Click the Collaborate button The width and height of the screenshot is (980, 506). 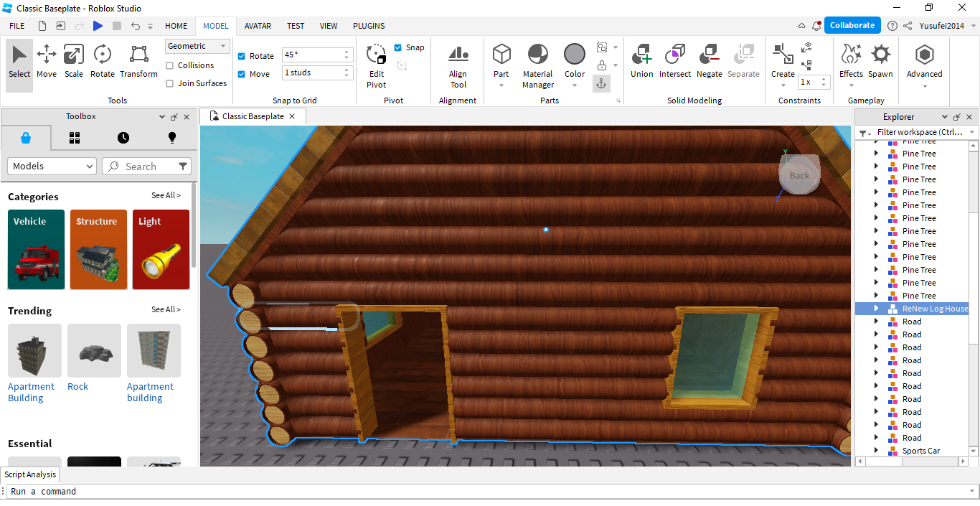pyautogui.click(x=852, y=25)
